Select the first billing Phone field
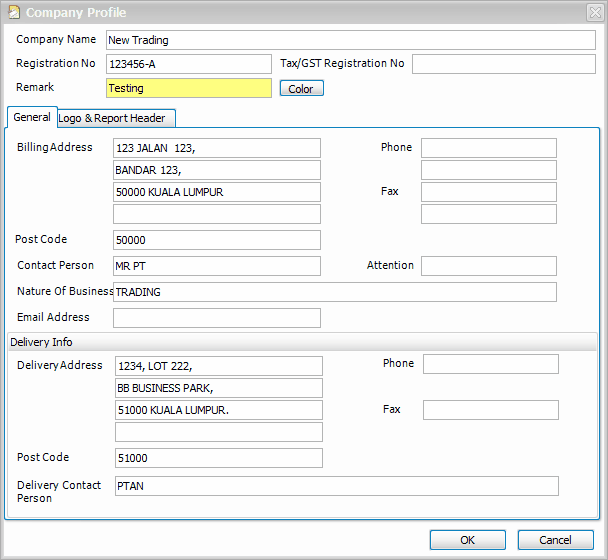The height and width of the screenshot is (560, 608). (x=489, y=148)
